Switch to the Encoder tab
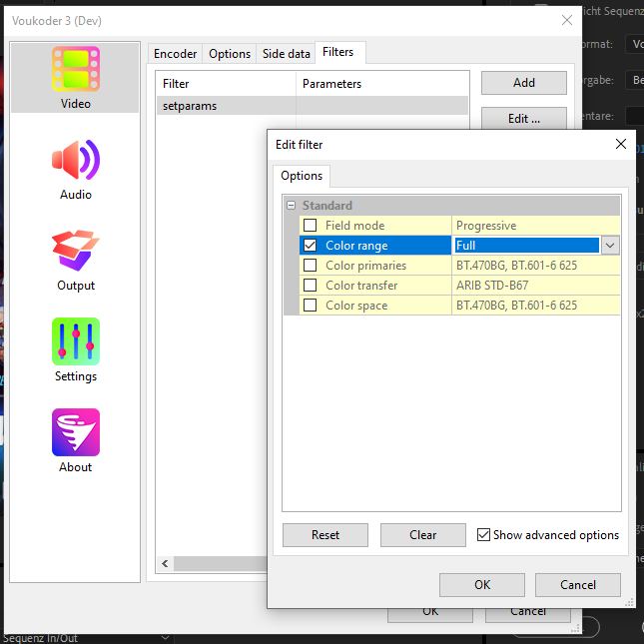 coord(175,54)
